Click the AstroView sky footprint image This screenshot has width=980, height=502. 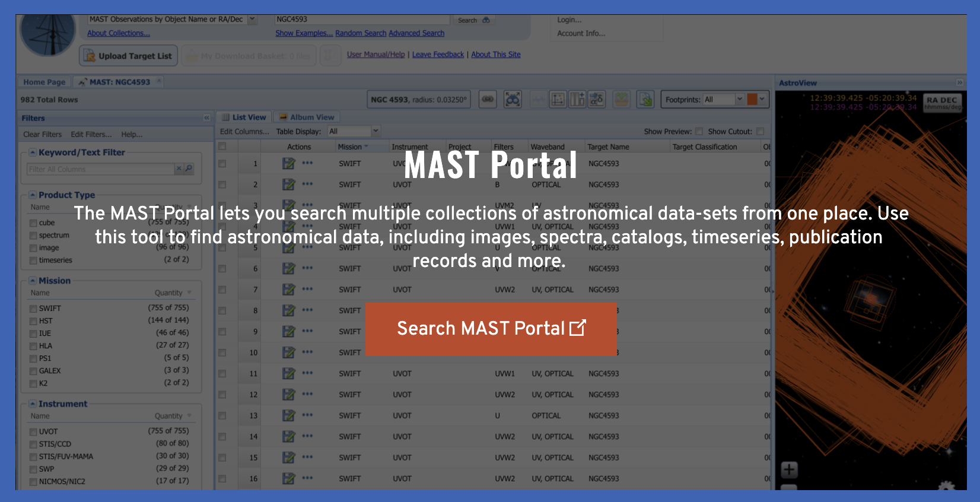tap(870, 291)
